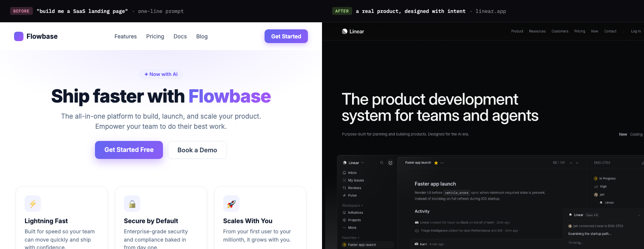Viewport: 644px width, 249px height.
Task: Click jori's avatar in issue properties
Action: (596, 195)
